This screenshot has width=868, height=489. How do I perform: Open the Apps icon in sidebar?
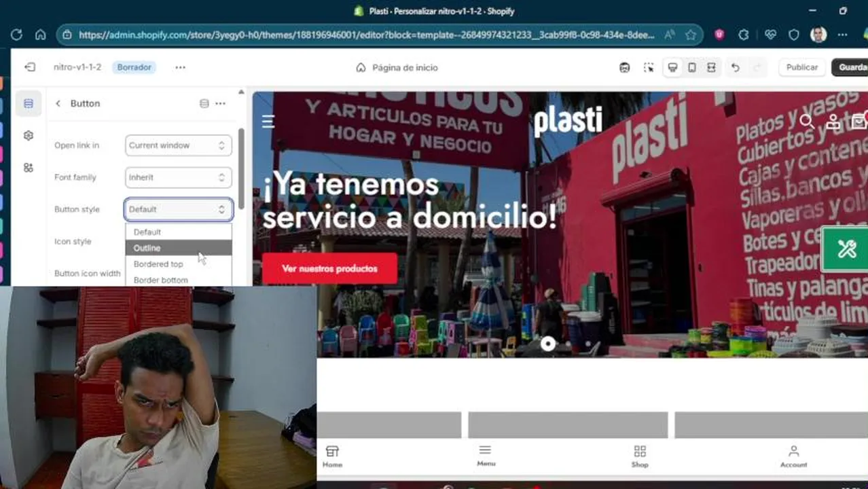tap(28, 167)
